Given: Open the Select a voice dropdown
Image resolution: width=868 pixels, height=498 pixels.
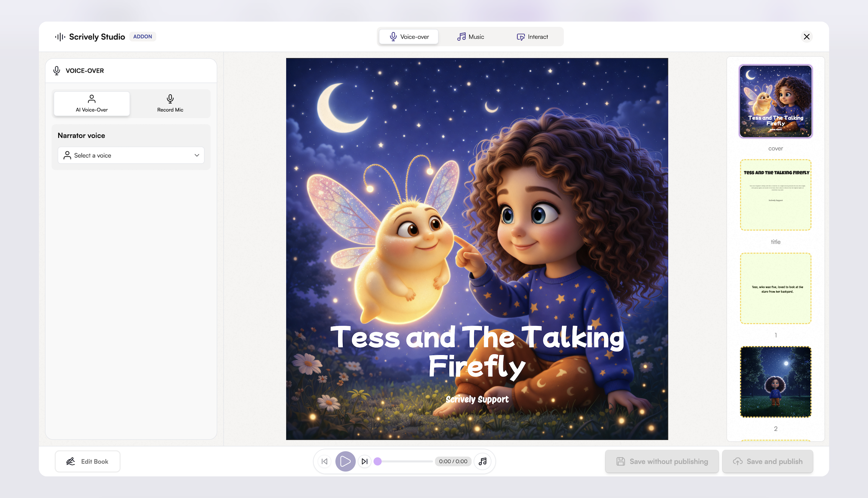Looking at the screenshot, I should (131, 155).
